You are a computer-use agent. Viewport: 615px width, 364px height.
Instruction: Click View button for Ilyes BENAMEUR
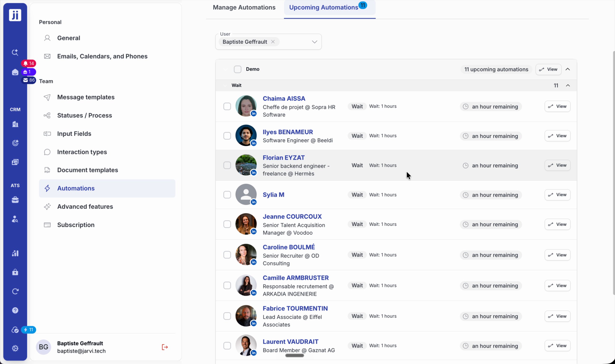click(x=557, y=136)
